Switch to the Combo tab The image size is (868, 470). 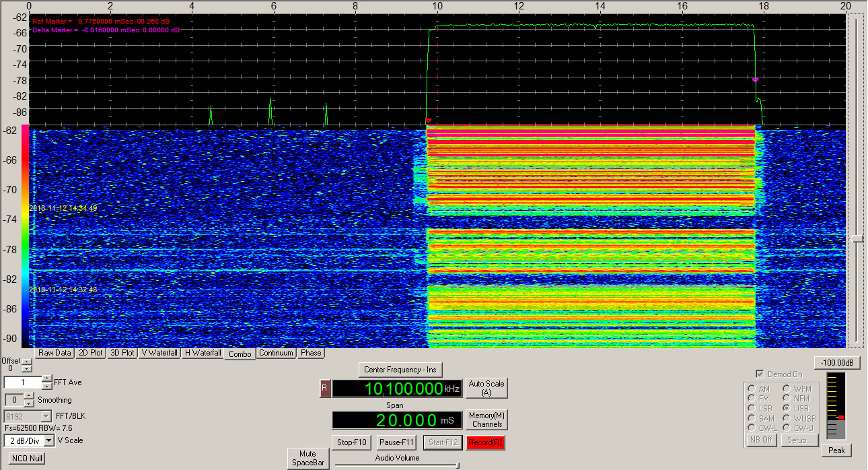tap(240, 354)
